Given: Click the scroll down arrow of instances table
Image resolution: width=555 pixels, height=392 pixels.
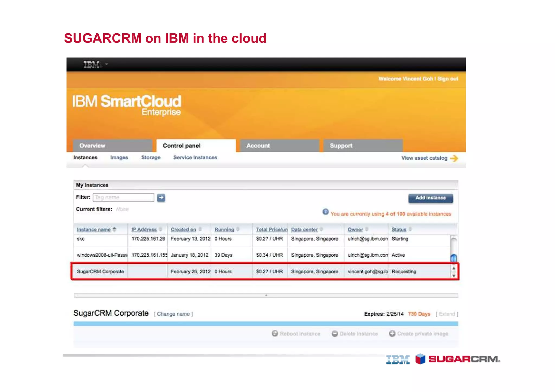Looking at the screenshot, I should [x=454, y=276].
